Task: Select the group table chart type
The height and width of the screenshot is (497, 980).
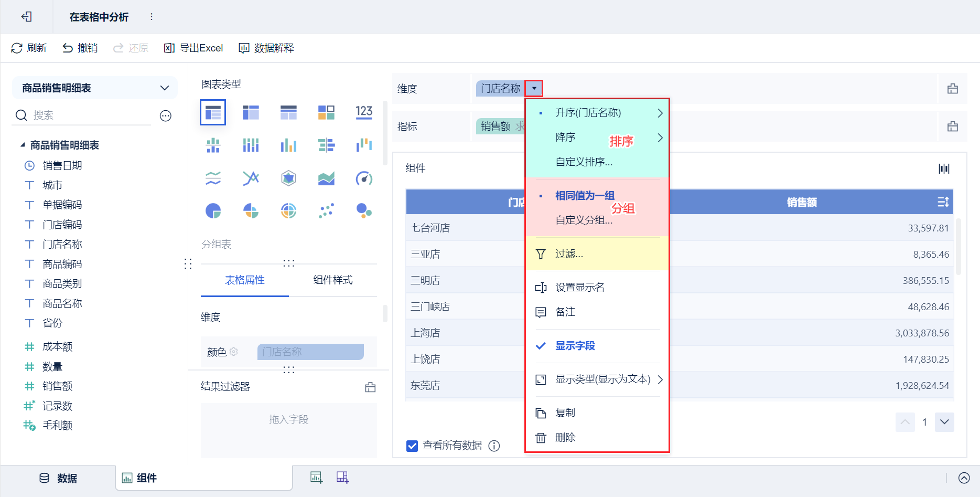Action: [213, 112]
